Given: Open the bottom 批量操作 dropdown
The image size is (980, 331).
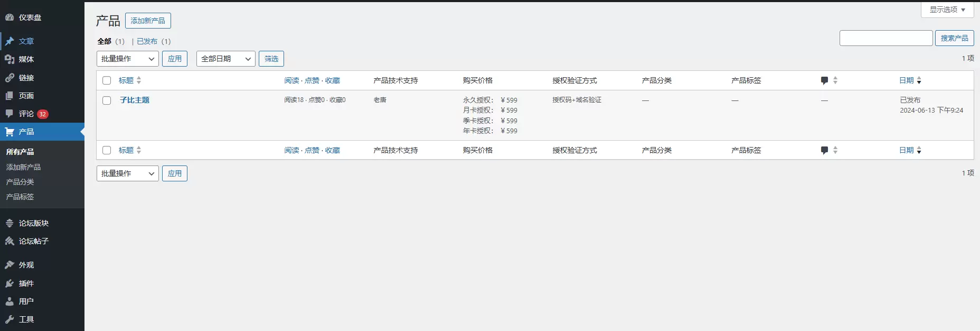Looking at the screenshot, I should click(x=128, y=173).
